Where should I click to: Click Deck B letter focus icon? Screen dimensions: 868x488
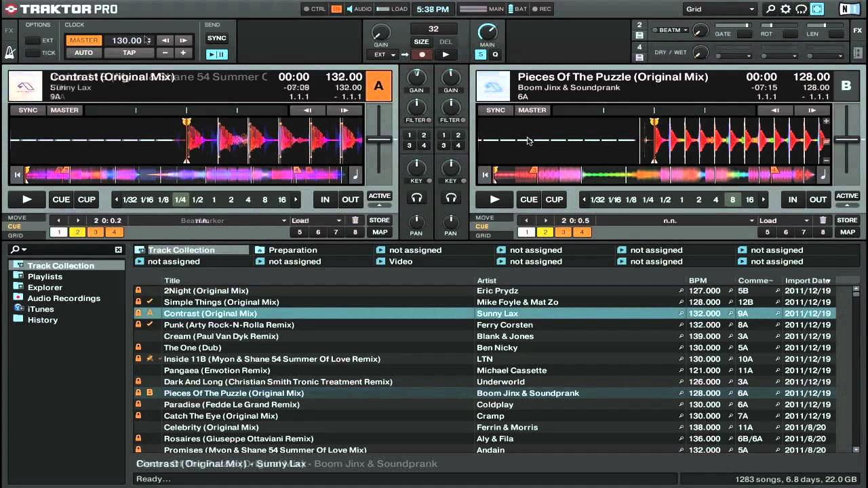pyautogui.click(x=846, y=86)
